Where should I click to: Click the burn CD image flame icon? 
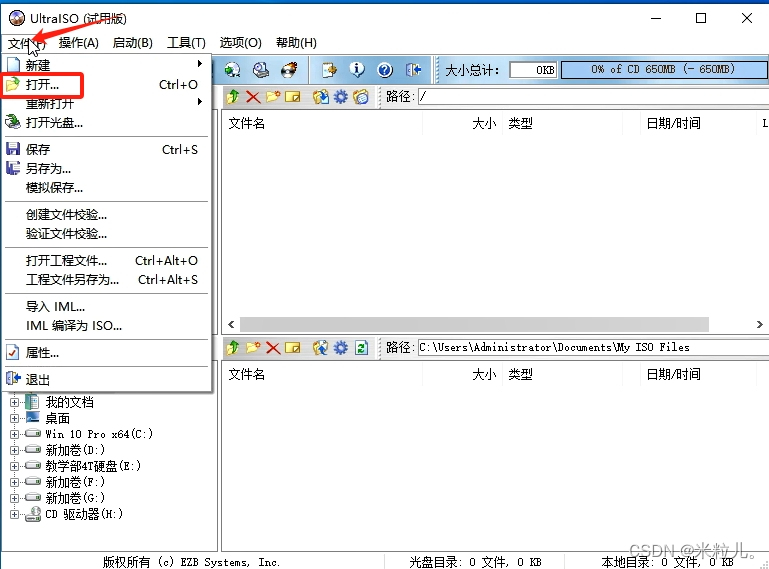pos(289,70)
